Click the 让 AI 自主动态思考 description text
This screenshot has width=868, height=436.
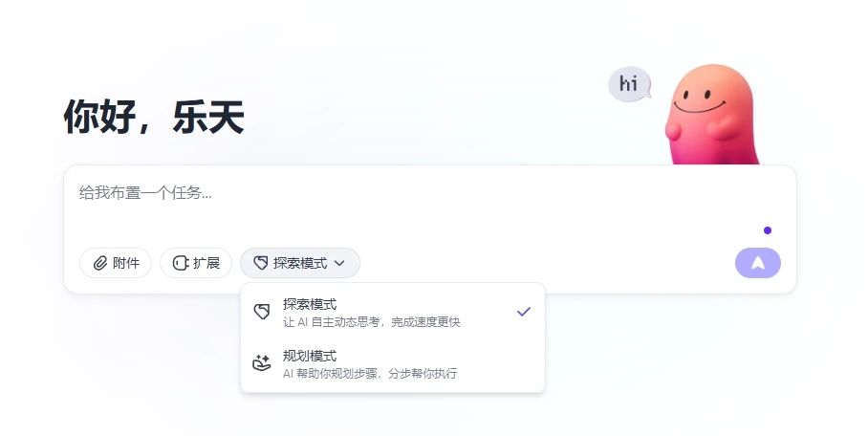(372, 322)
